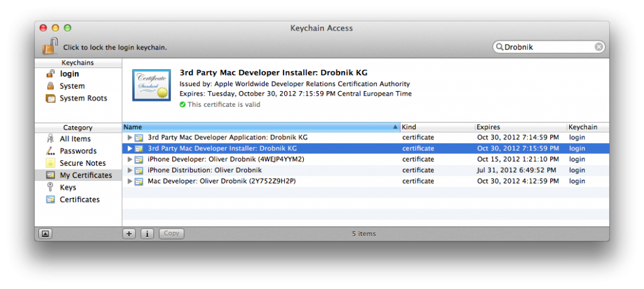Select '3rd Party Mac Developer Installer: Drobnik KG' row
The height and width of the screenshot is (289, 644).
click(x=365, y=148)
